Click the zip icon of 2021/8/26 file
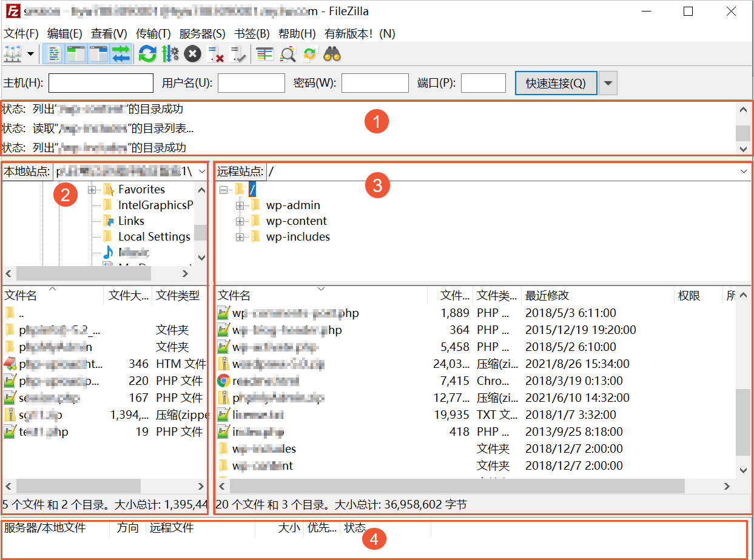 [x=223, y=364]
